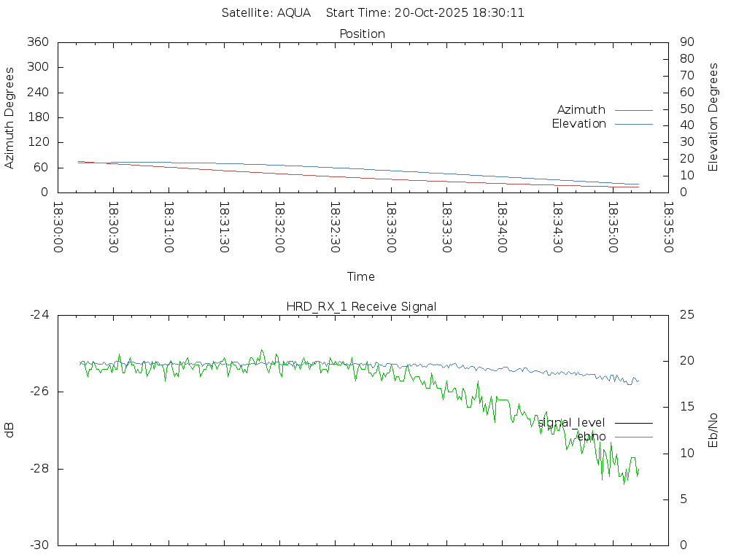Viewport: 747px width, 560px height.
Task: Select the black signal_level legend line sample
Action: point(633,423)
